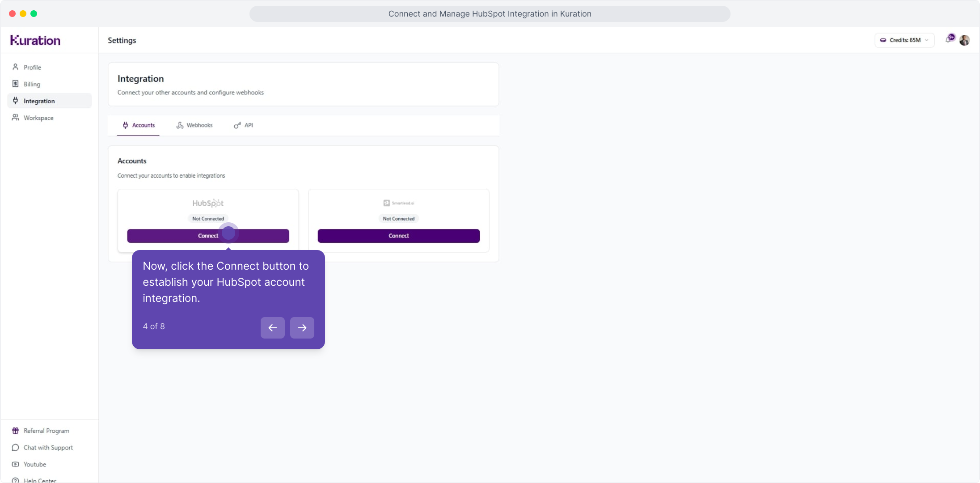Click the credits coin icon
Viewport: 980px width, 483px height.
(883, 40)
